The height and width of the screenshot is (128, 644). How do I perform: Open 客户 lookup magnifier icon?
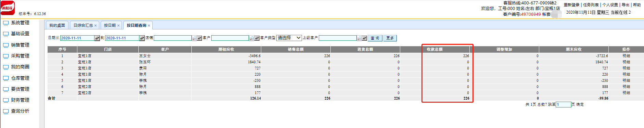click(x=252, y=38)
